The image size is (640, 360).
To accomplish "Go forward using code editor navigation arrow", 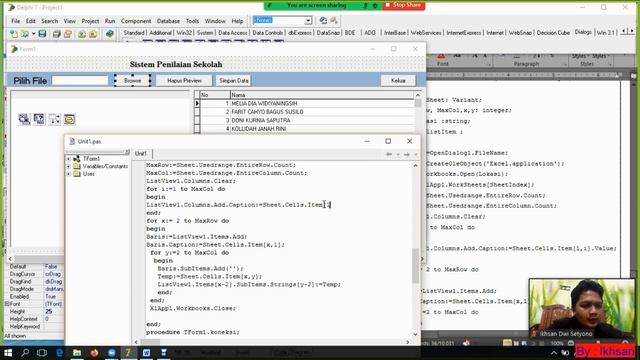I will (x=407, y=154).
